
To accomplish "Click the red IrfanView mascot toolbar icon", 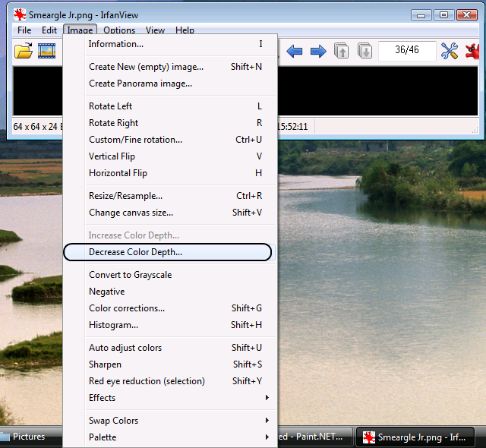I will (472, 51).
